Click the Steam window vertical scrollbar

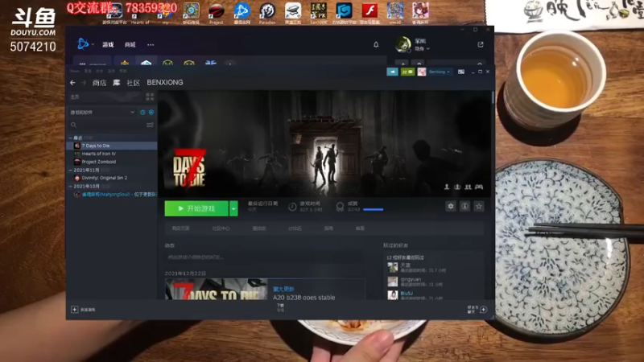493,97
